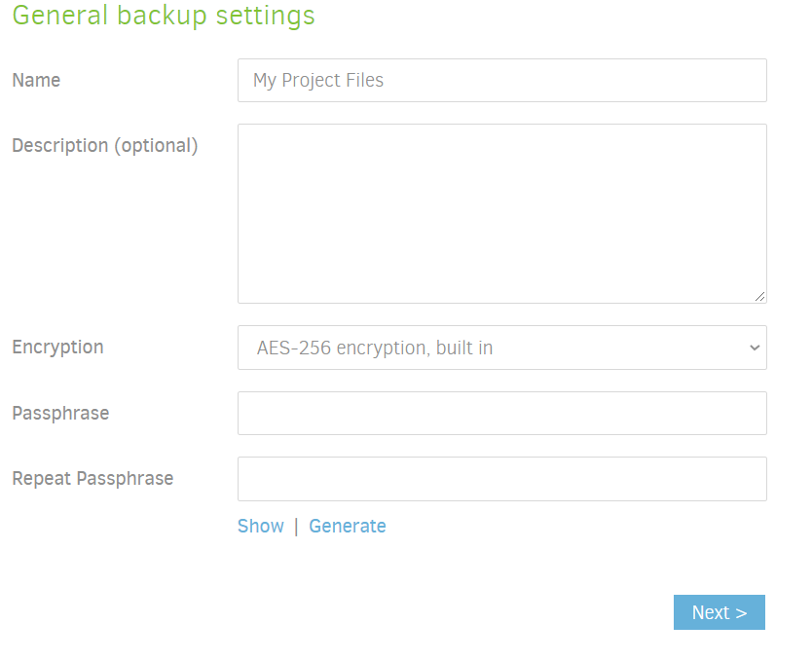Screen dimensions: 812x660
Task: Click the Description box resize handle
Action: point(759,296)
